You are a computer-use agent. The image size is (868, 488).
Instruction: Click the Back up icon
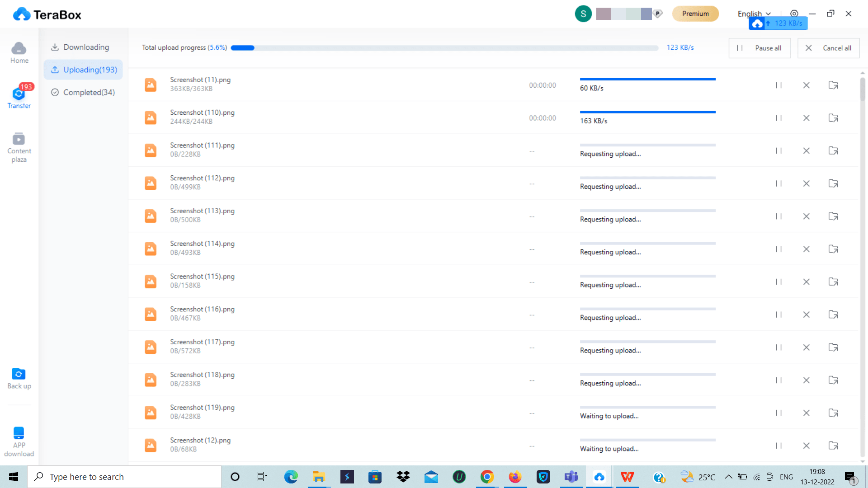tap(20, 378)
